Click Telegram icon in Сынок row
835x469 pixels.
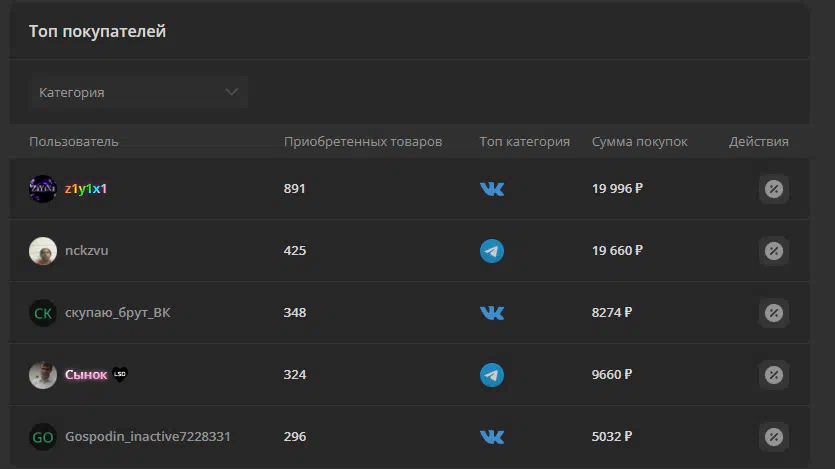(492, 375)
